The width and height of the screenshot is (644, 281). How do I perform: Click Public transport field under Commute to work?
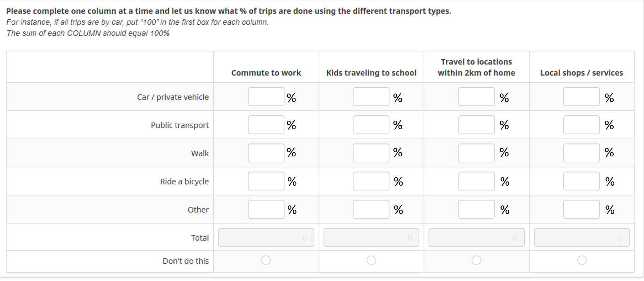266,125
